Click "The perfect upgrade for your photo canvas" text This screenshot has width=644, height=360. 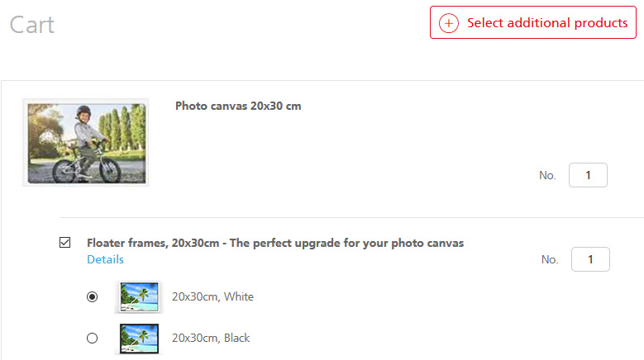point(346,243)
